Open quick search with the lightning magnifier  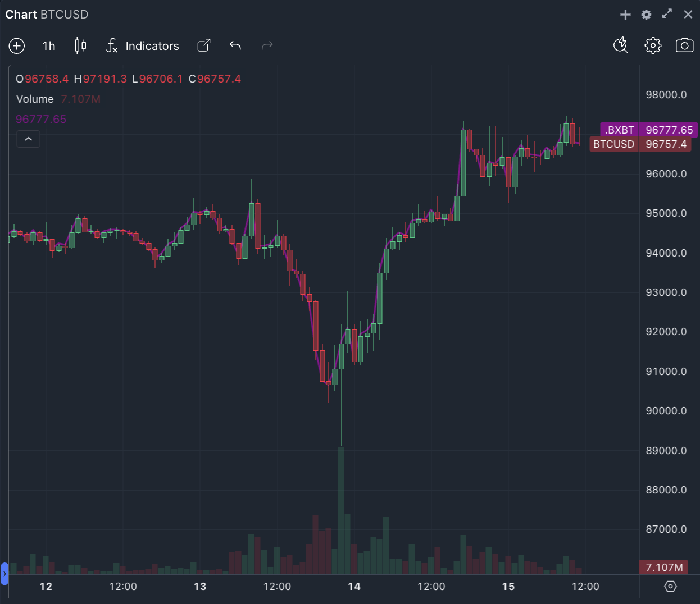click(621, 45)
